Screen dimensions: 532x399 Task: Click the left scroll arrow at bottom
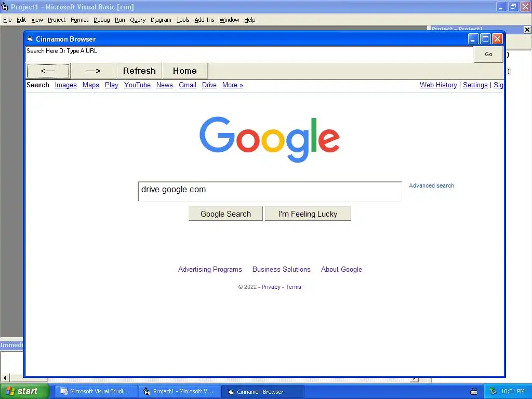tap(5, 378)
